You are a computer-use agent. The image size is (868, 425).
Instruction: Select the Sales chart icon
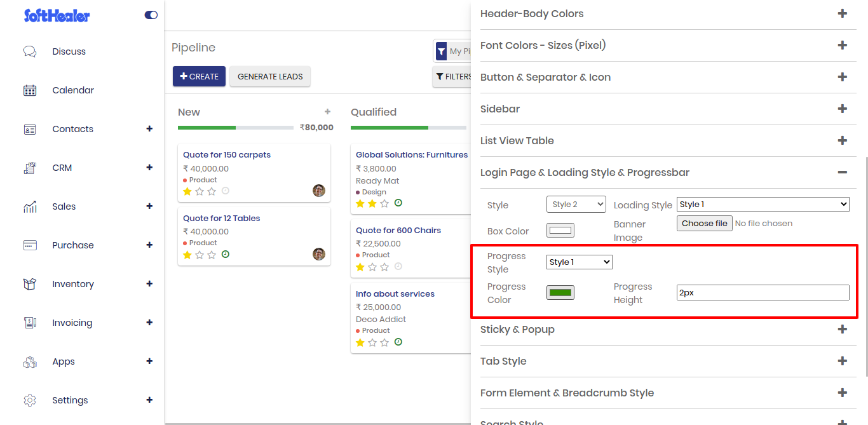[x=30, y=206]
